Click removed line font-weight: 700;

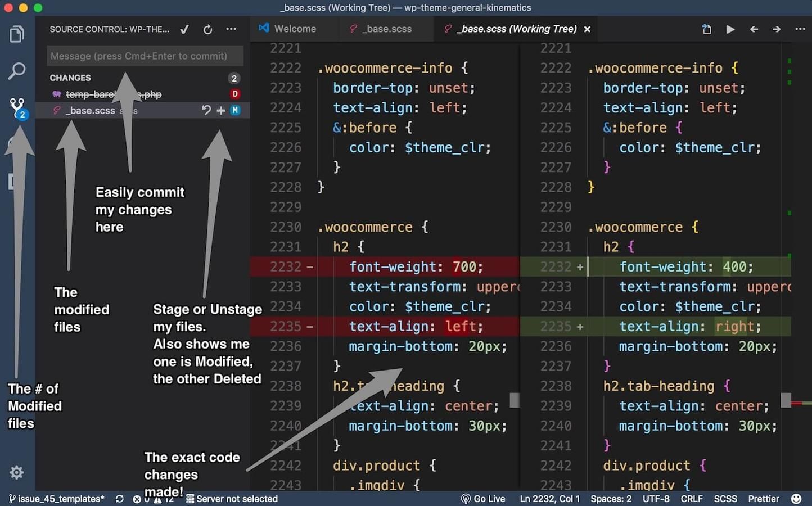(416, 266)
